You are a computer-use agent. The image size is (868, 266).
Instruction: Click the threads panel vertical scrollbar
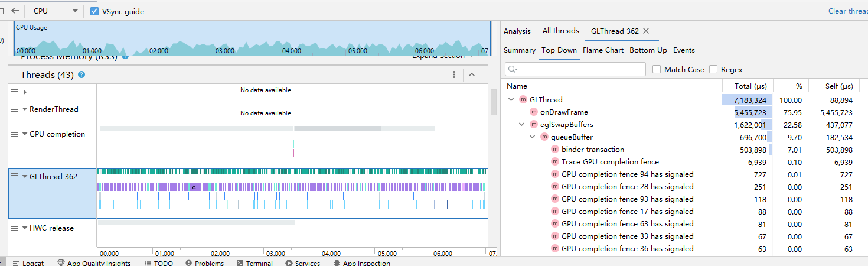[494, 102]
